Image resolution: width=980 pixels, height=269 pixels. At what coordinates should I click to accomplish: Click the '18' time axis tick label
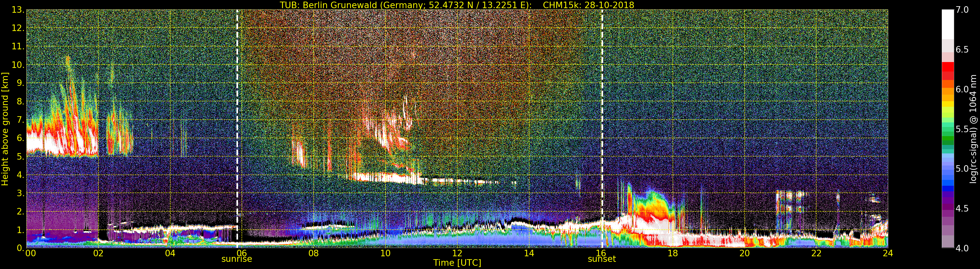coord(673,253)
